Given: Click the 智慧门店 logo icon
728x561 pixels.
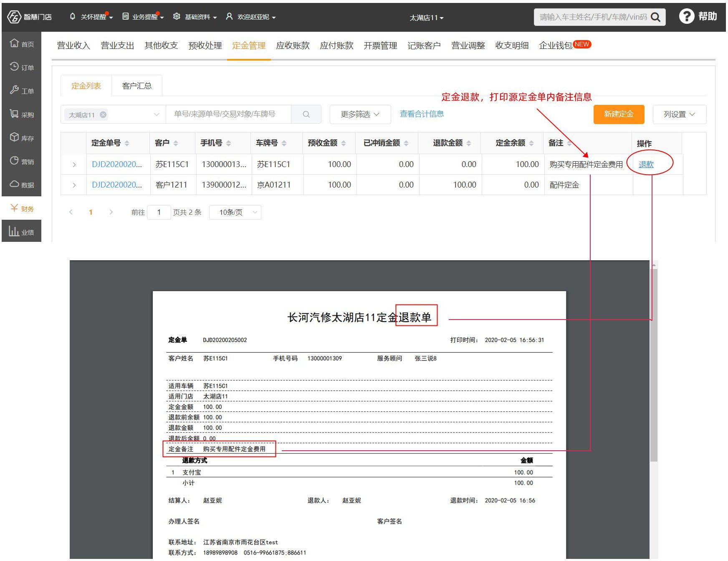Looking at the screenshot, I should pos(14,17).
